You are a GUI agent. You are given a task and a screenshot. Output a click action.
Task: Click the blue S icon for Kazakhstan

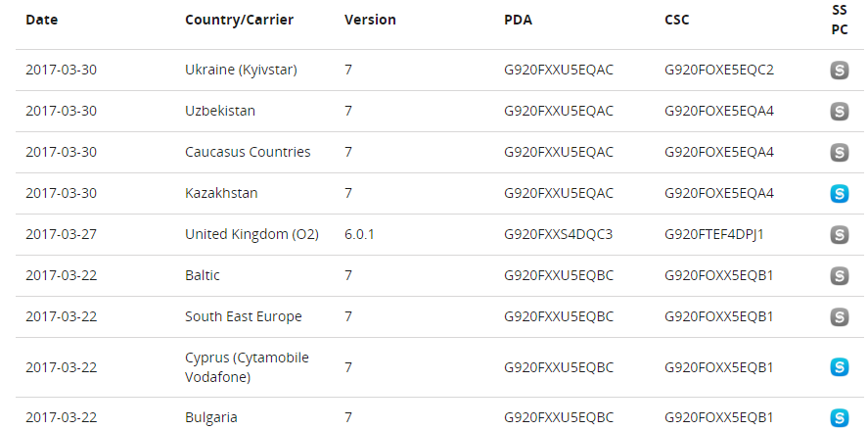839,194
